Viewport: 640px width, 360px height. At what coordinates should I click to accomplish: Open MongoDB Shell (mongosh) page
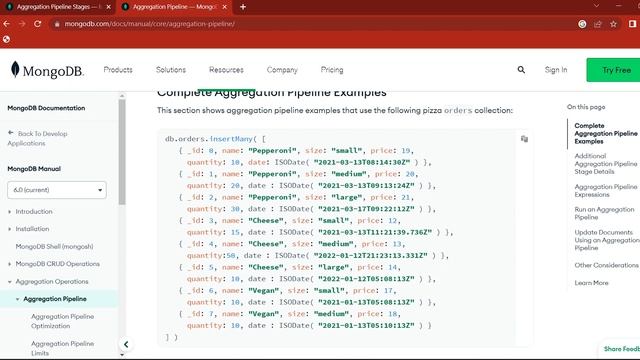click(x=54, y=247)
